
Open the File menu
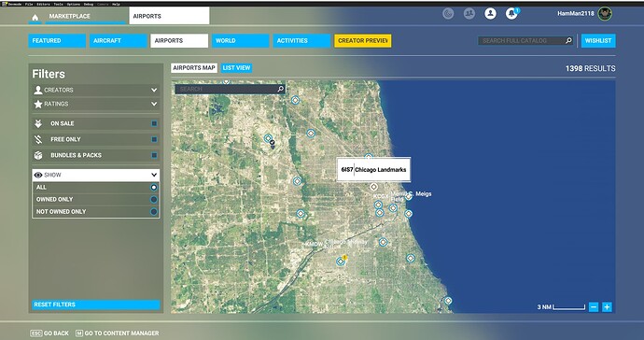point(29,4)
